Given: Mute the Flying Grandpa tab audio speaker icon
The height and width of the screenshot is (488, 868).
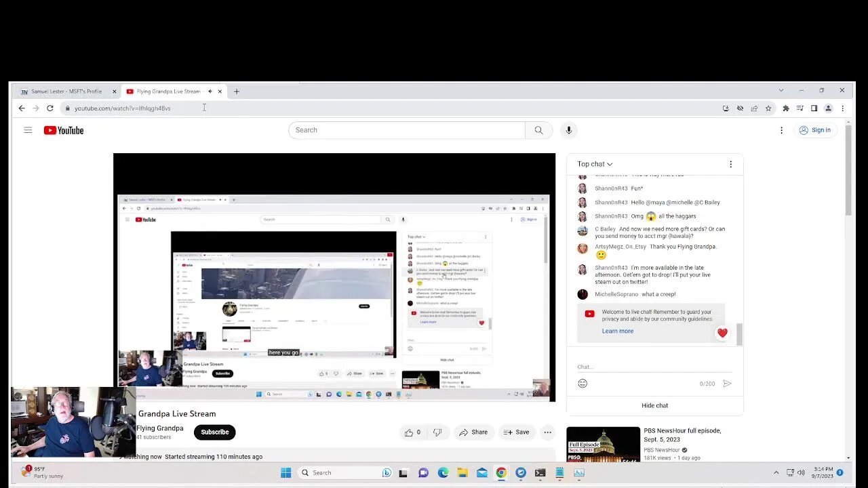Looking at the screenshot, I should point(210,91).
